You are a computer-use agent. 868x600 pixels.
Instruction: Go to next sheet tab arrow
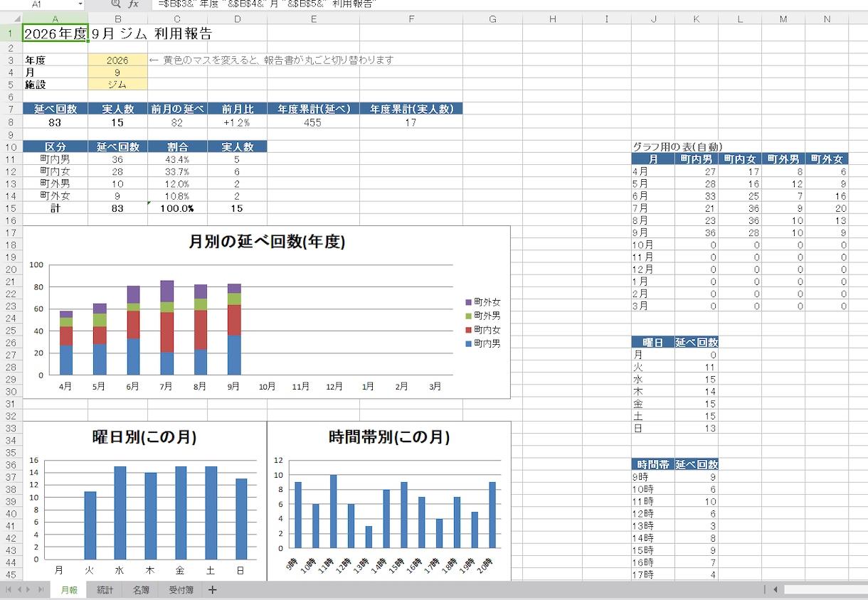point(28,590)
